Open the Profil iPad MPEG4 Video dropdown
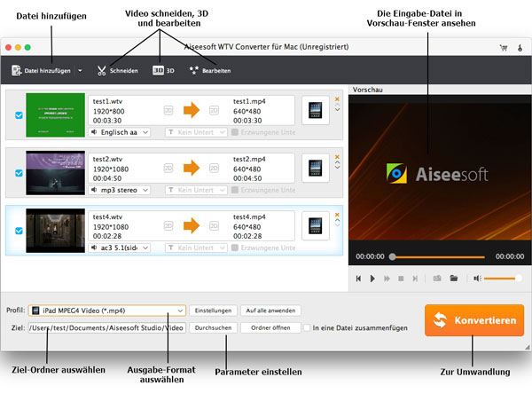Viewport: 532px width, 401px height. (107, 311)
